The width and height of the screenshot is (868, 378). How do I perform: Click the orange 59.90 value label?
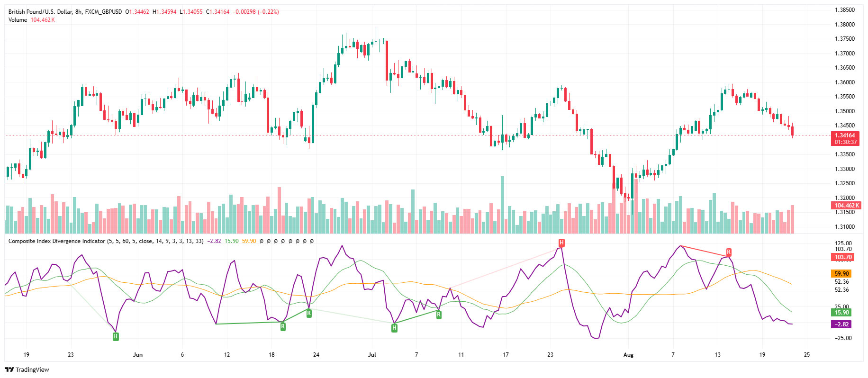pyautogui.click(x=841, y=274)
